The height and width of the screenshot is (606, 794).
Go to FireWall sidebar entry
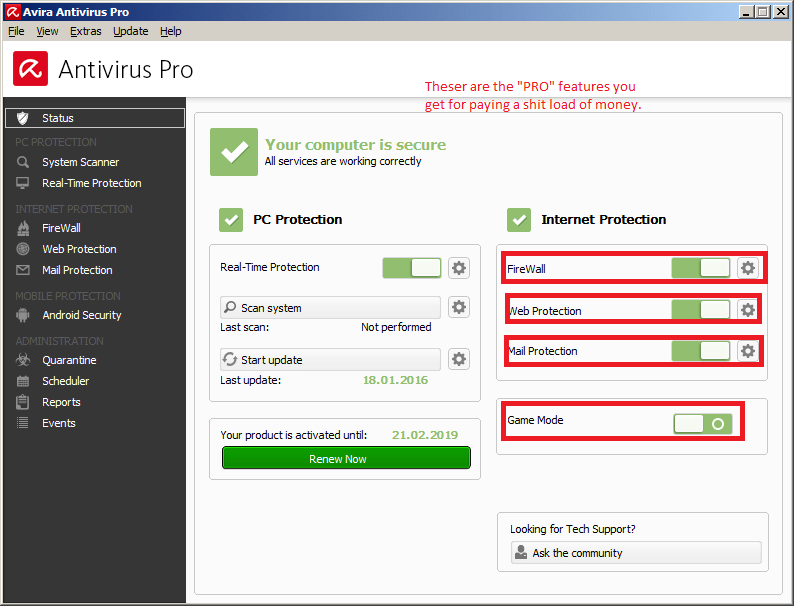point(61,228)
